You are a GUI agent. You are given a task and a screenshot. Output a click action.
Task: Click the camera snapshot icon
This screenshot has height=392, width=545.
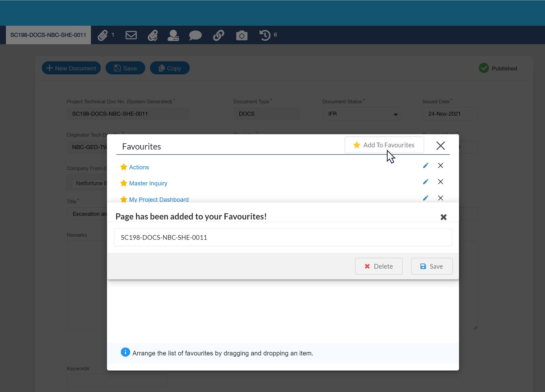coord(242,36)
